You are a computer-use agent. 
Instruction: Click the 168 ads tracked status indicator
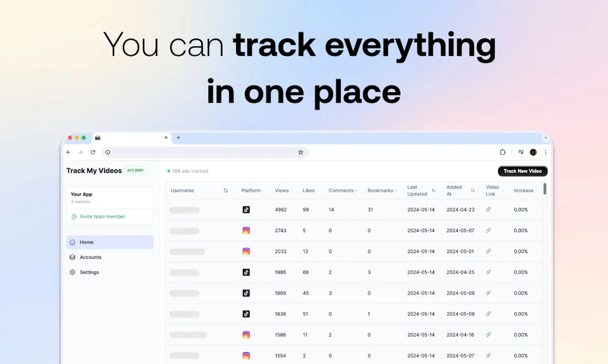coord(188,171)
